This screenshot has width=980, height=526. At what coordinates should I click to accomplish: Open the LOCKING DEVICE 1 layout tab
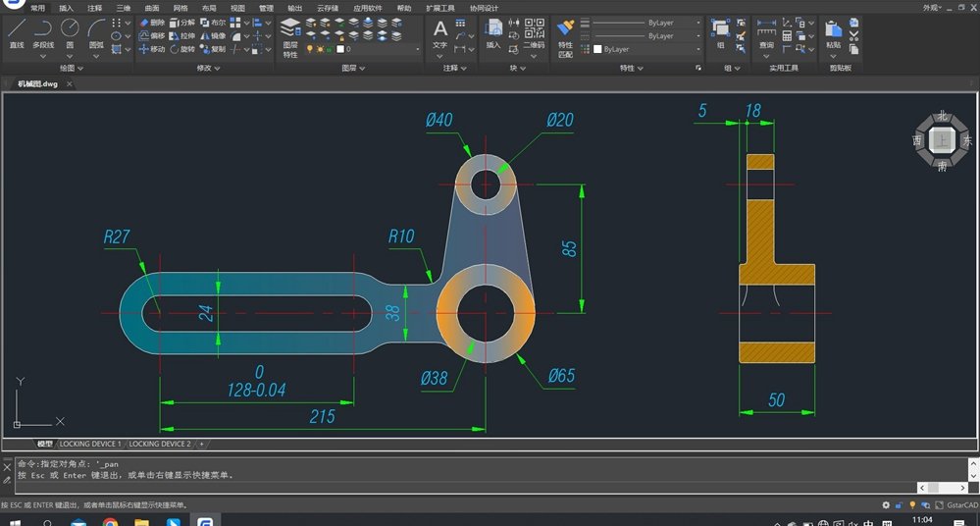point(90,444)
